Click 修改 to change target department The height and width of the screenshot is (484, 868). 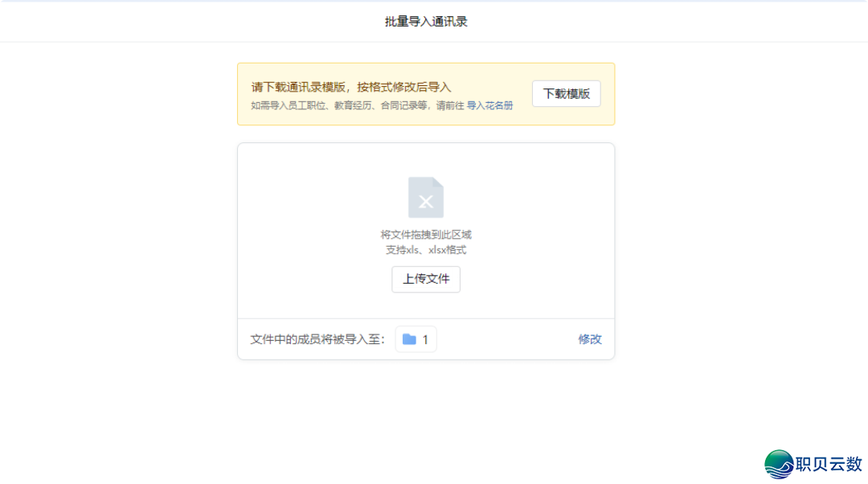pyautogui.click(x=590, y=339)
